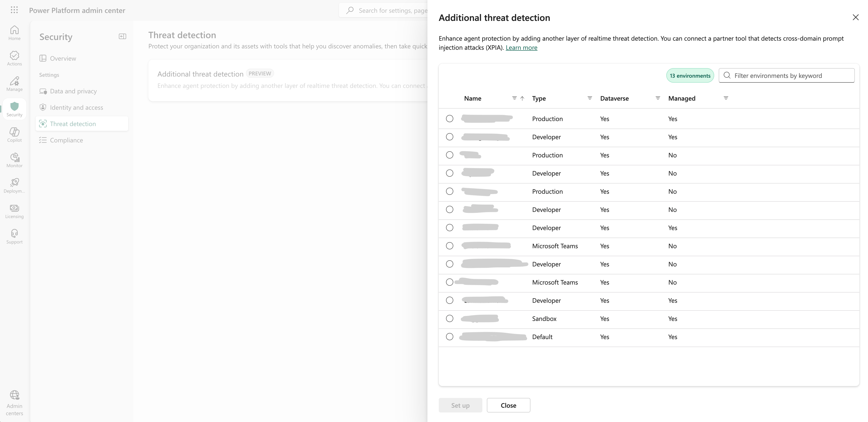Sort by Name column ascending arrow

(x=522, y=98)
